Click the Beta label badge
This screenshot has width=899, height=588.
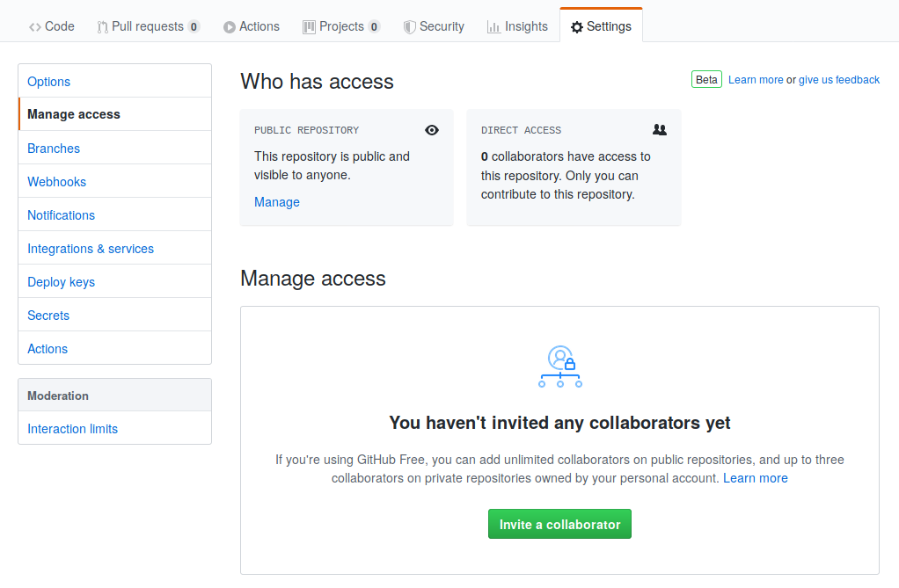pyautogui.click(x=706, y=80)
